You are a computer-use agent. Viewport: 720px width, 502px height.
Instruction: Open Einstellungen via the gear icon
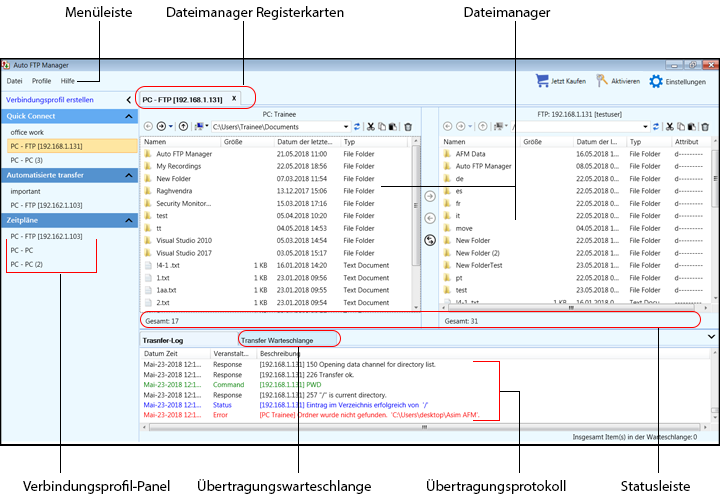coord(656,82)
